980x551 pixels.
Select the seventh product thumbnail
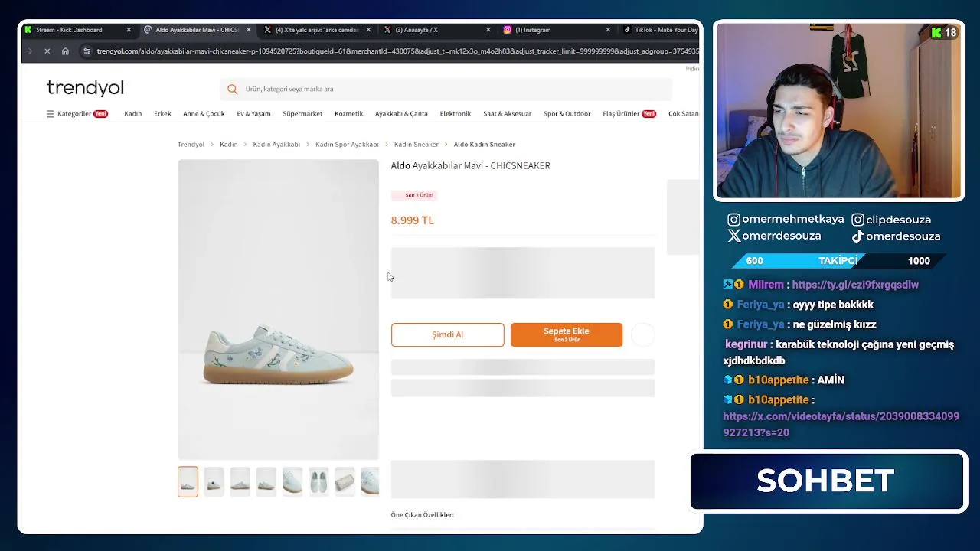click(x=345, y=481)
